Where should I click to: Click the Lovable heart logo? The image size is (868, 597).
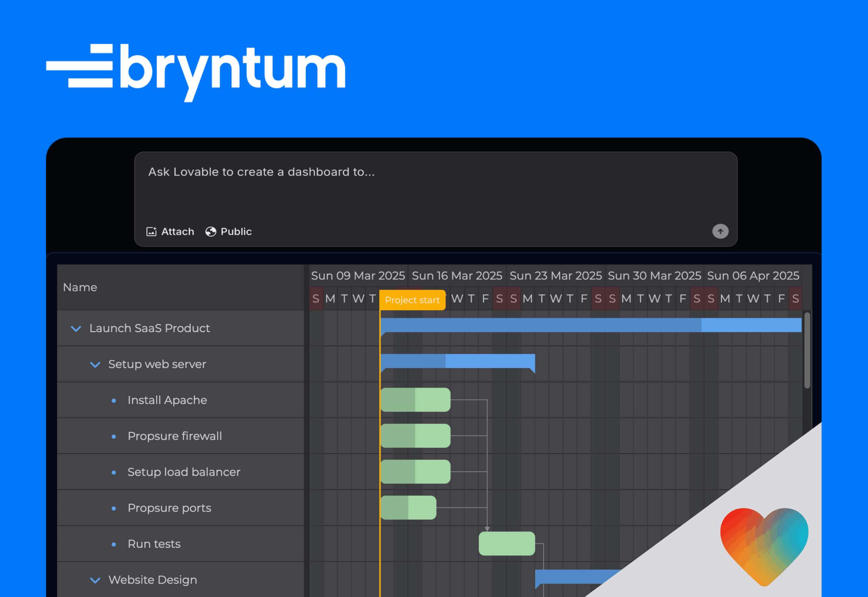(764, 543)
